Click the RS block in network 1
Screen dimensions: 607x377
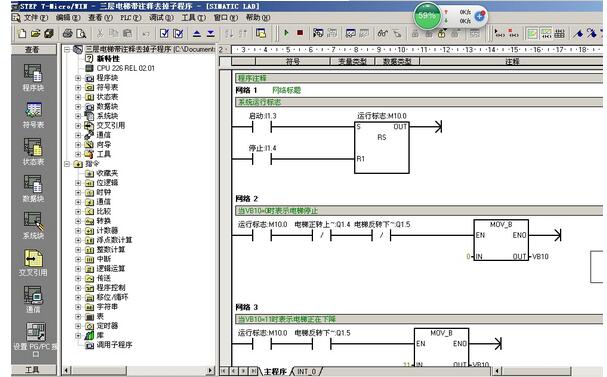[382, 147]
